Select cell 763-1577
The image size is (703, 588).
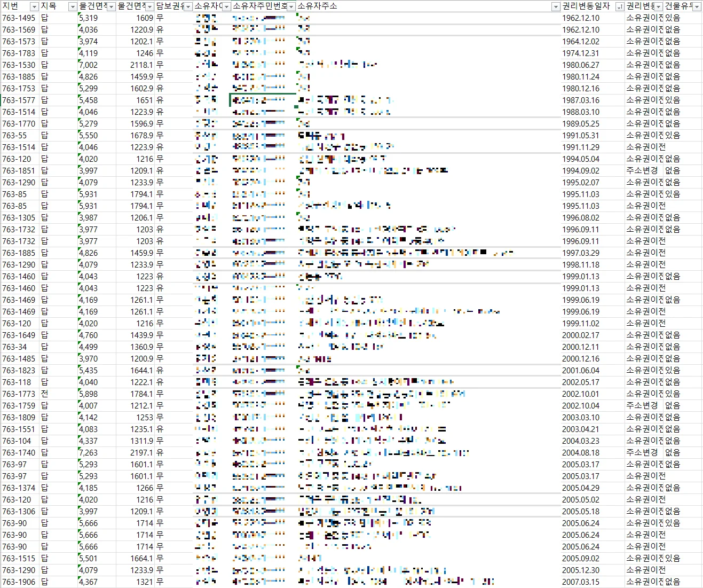19,100
